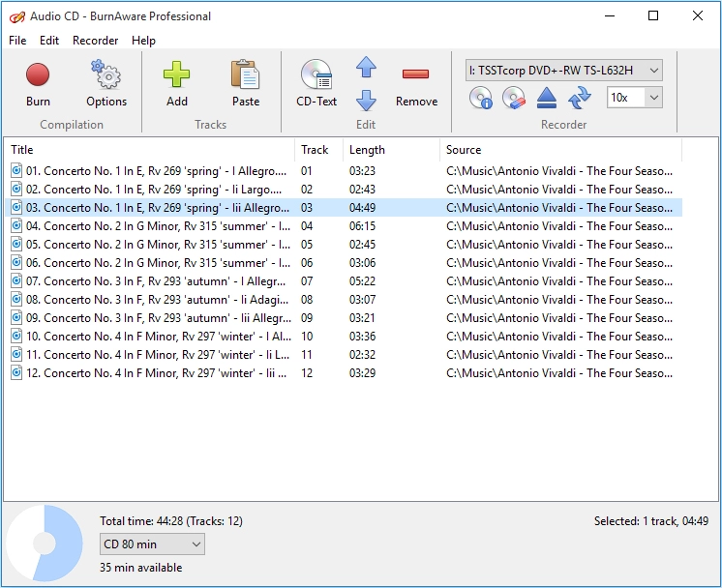Click BurnAware app icon in title bar
The width and height of the screenshot is (722, 588).
click(x=17, y=16)
